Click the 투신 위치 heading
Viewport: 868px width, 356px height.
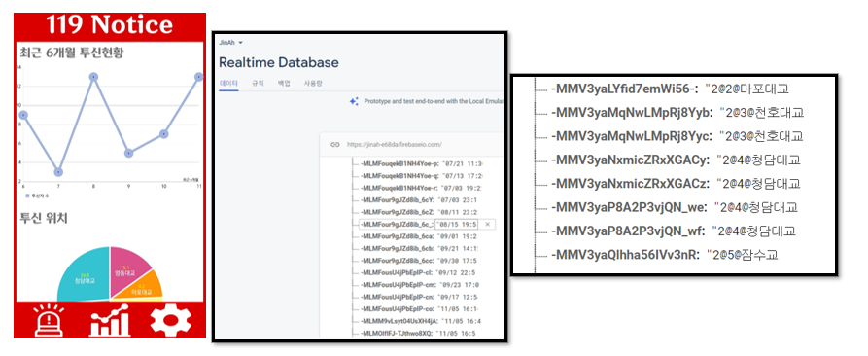pyautogui.click(x=44, y=218)
